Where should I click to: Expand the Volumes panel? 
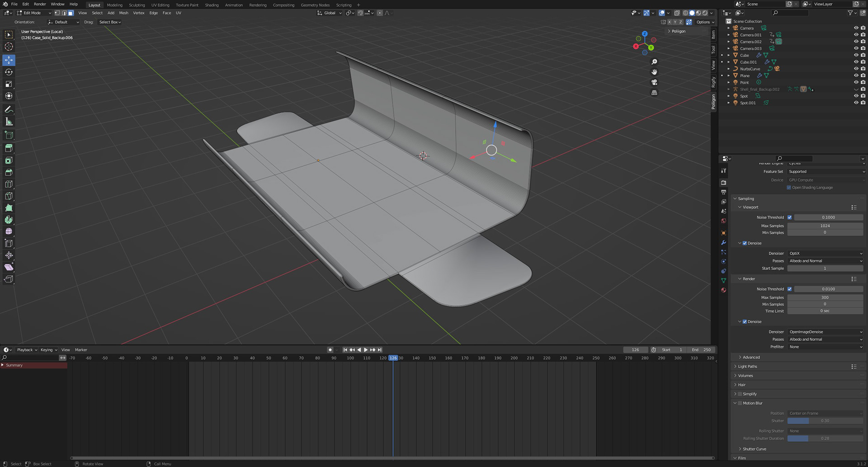click(745, 376)
